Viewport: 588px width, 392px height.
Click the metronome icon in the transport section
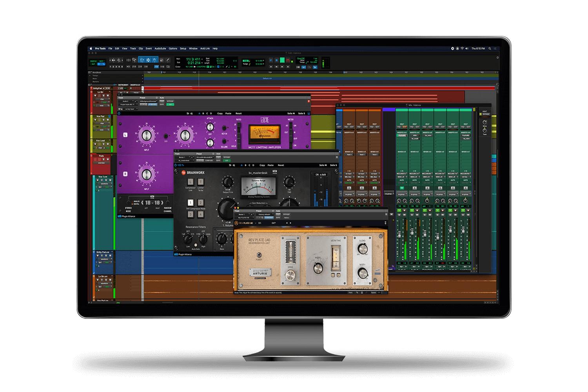click(x=303, y=67)
